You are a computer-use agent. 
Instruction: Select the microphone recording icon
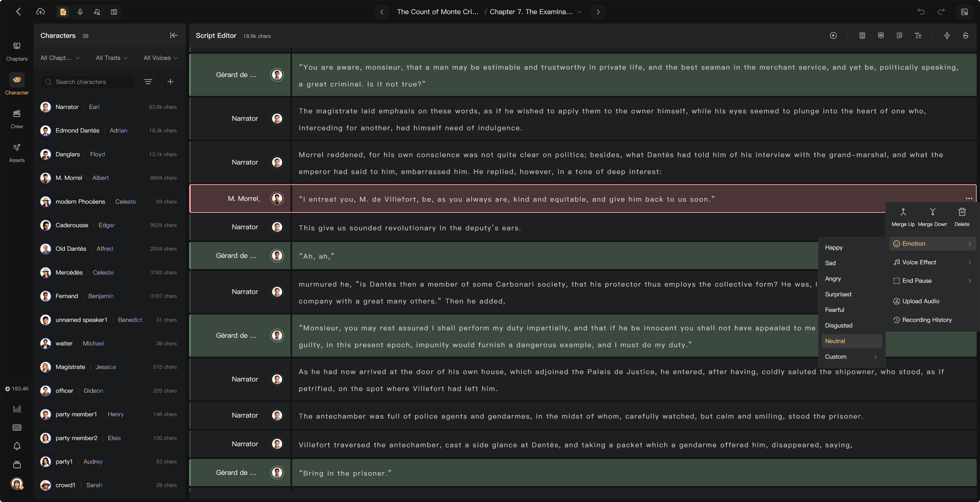pos(80,12)
